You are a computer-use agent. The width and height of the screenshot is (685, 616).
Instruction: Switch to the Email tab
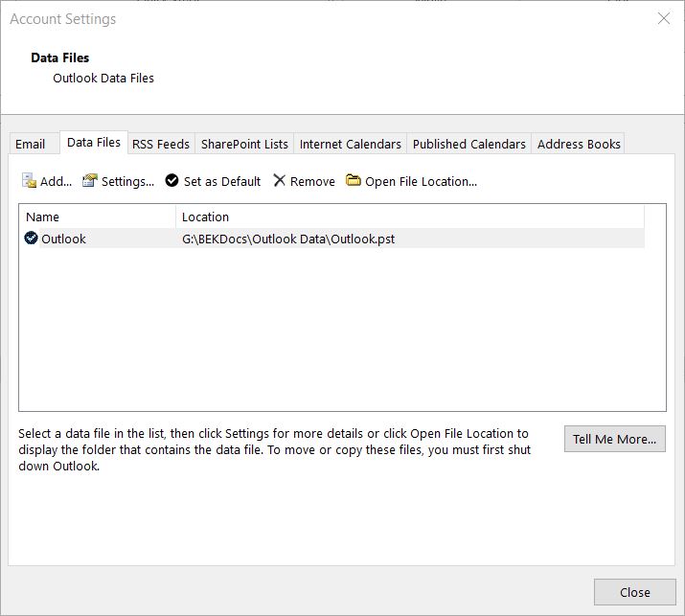pyautogui.click(x=31, y=144)
